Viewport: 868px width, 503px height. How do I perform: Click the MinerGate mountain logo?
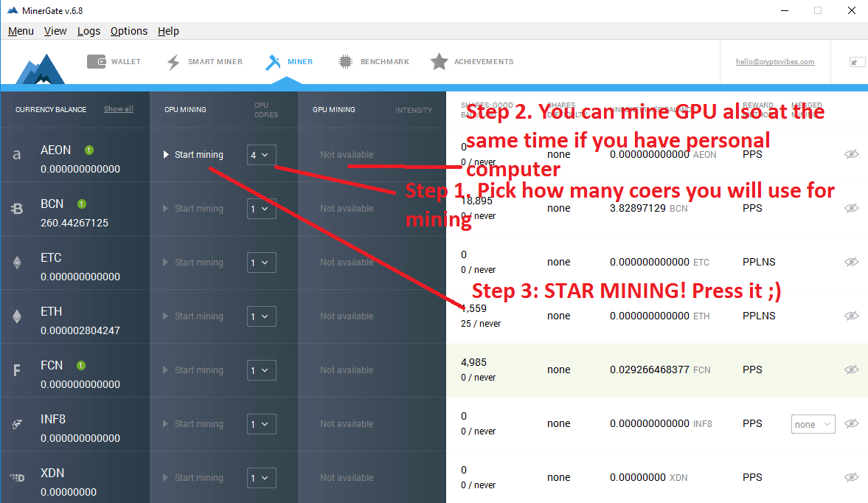pyautogui.click(x=41, y=69)
